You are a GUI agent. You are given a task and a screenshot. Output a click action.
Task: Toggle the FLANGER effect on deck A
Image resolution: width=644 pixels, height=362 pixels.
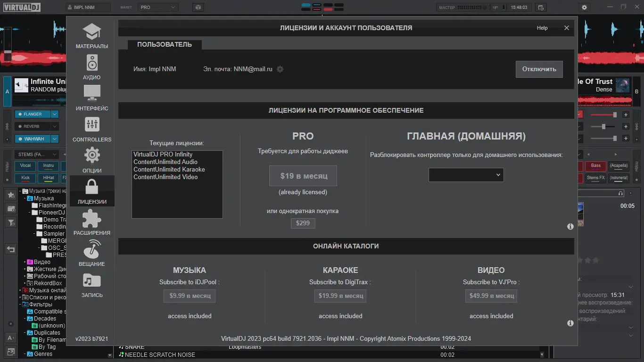[33, 114]
